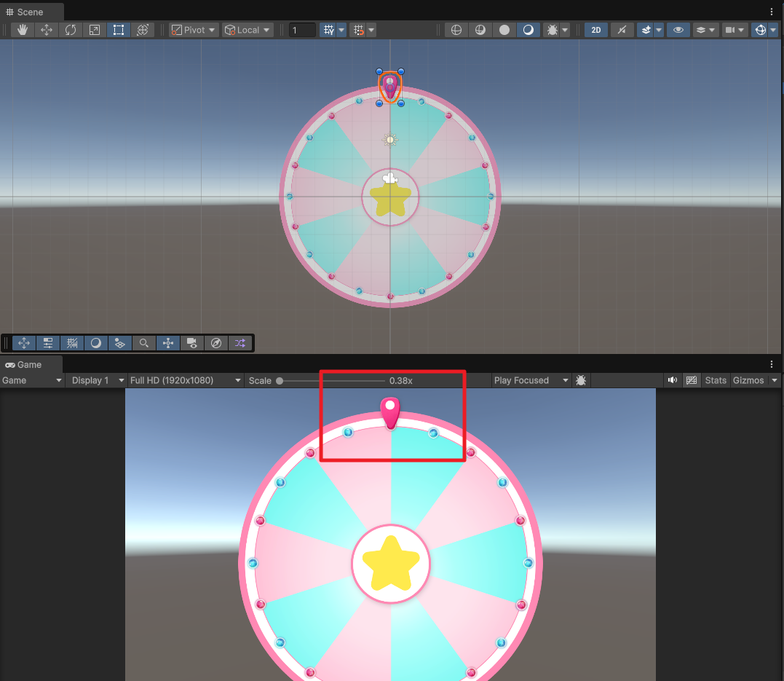Open the scene layers overlay dropdown

(x=705, y=30)
